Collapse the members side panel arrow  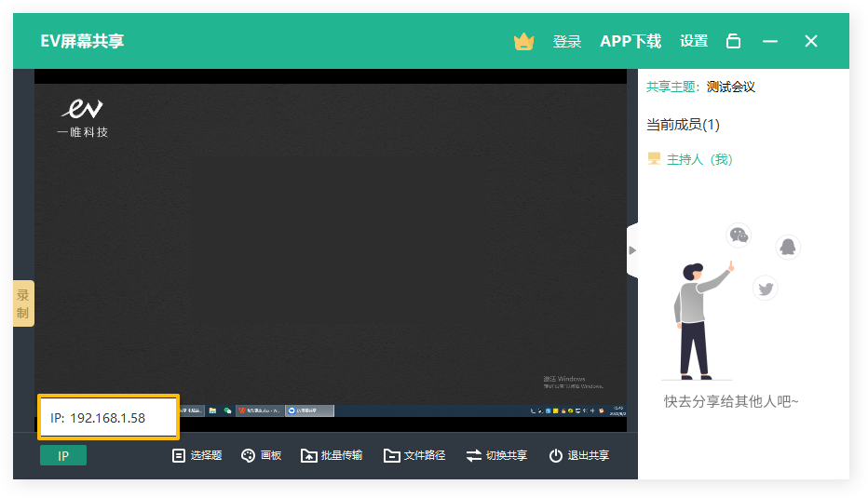pos(632,250)
